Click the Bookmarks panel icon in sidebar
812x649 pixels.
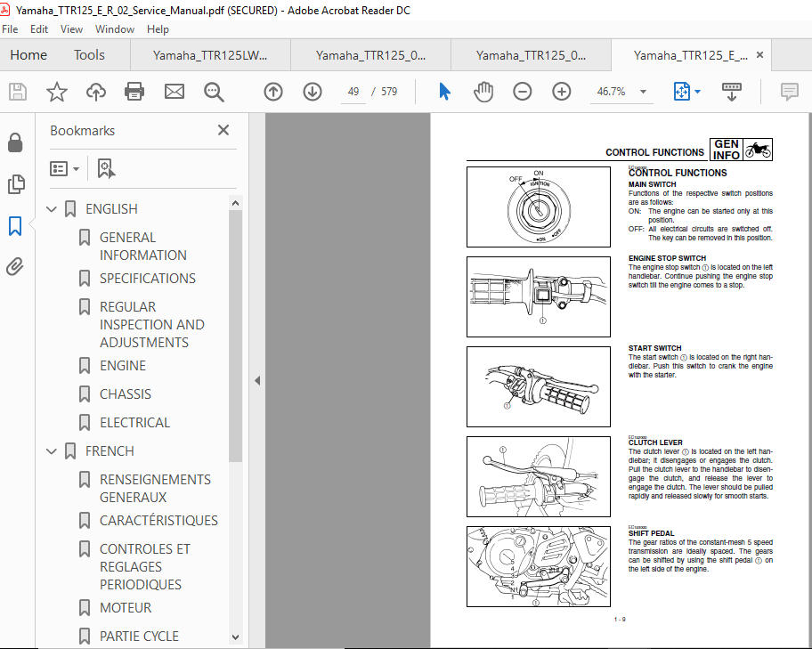click(x=15, y=226)
